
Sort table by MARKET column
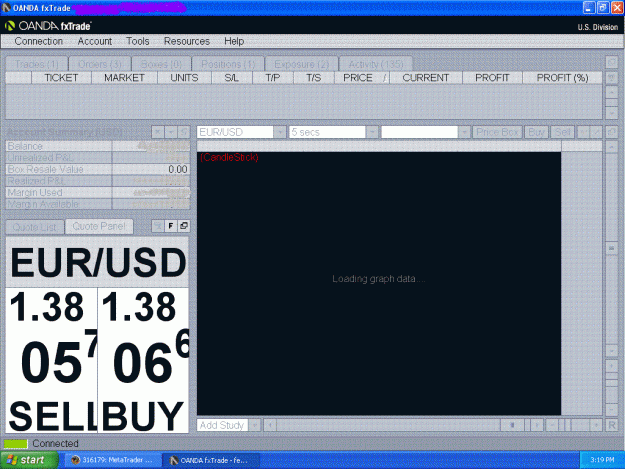click(x=124, y=78)
